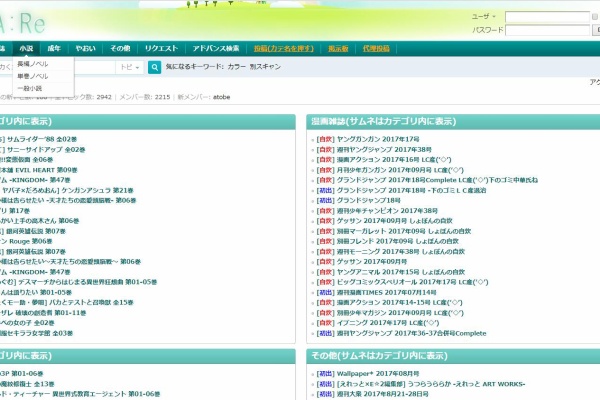Go to アドバンス検索 page
The width and height of the screenshot is (600, 400).
[x=216, y=49]
